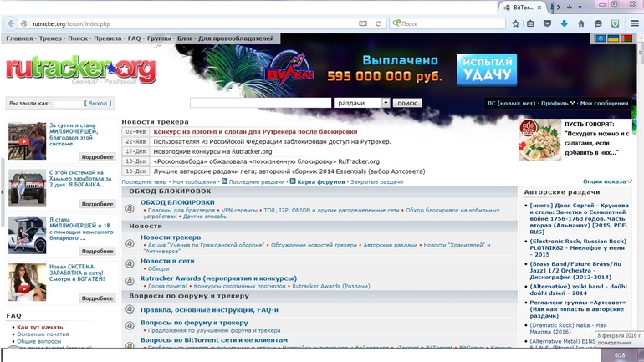Open FAQ in the site menu

tap(135, 38)
